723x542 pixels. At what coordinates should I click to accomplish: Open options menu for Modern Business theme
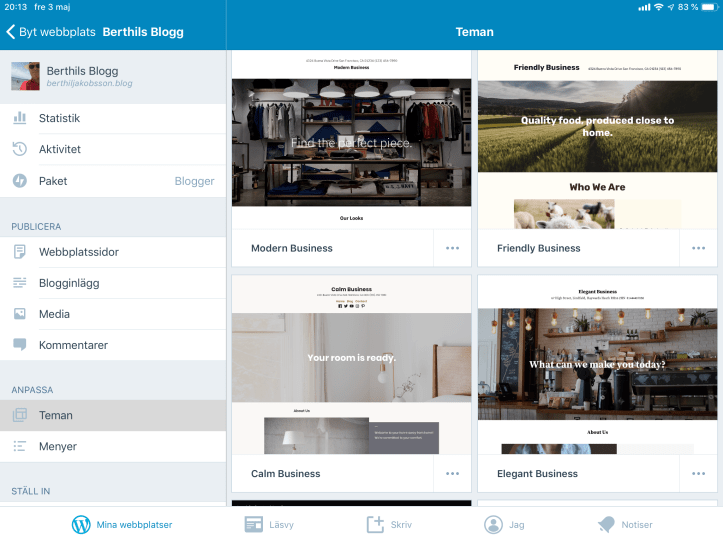pos(452,248)
